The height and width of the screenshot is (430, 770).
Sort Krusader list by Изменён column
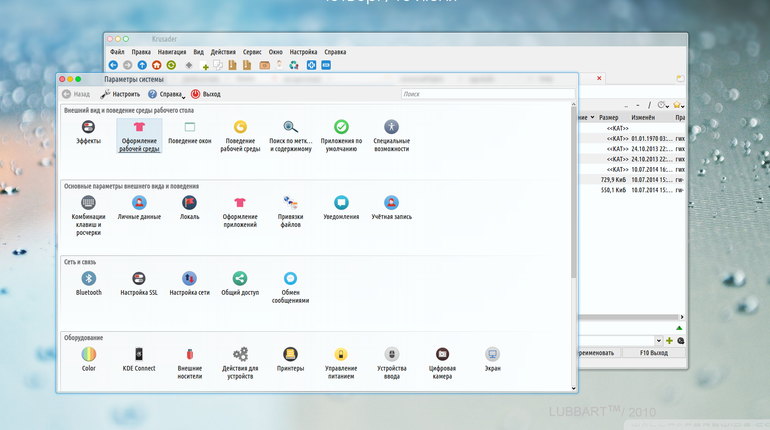643,117
